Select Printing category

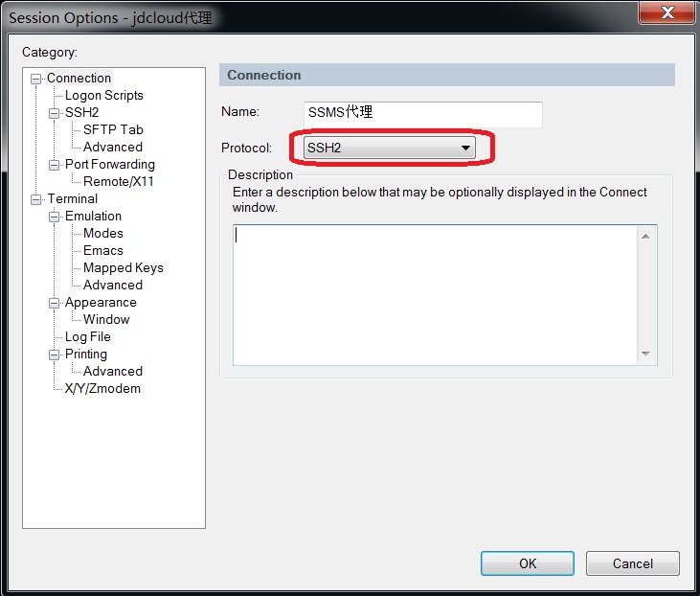tap(86, 355)
